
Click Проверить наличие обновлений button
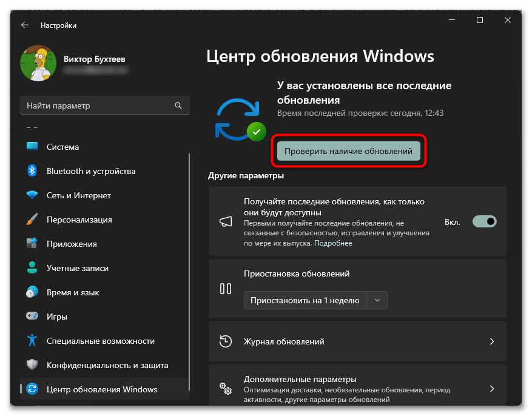[x=348, y=151]
